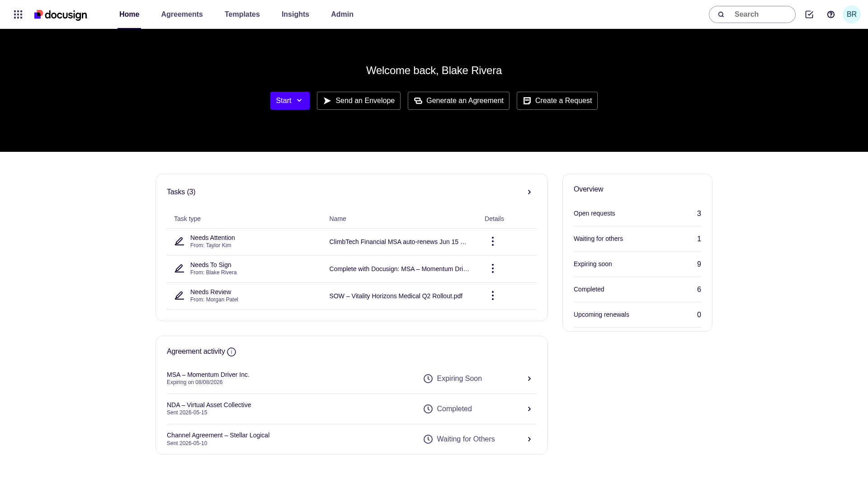Select 'SOW – Vitality Horizons Medical Q2 Rollout.pdf'
Viewport: 868px width, 488px height.
click(x=396, y=296)
